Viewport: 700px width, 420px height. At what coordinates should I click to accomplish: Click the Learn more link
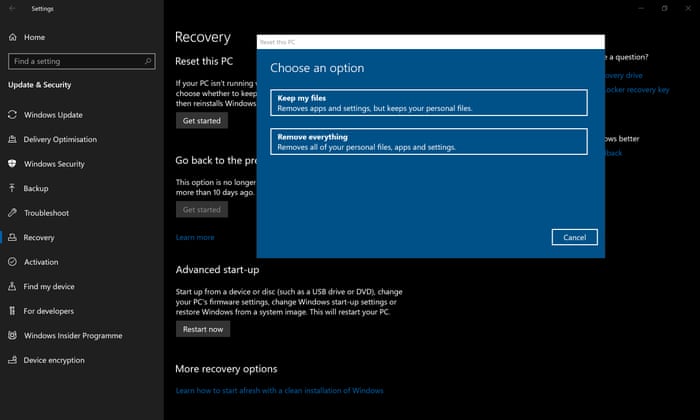[x=195, y=237]
